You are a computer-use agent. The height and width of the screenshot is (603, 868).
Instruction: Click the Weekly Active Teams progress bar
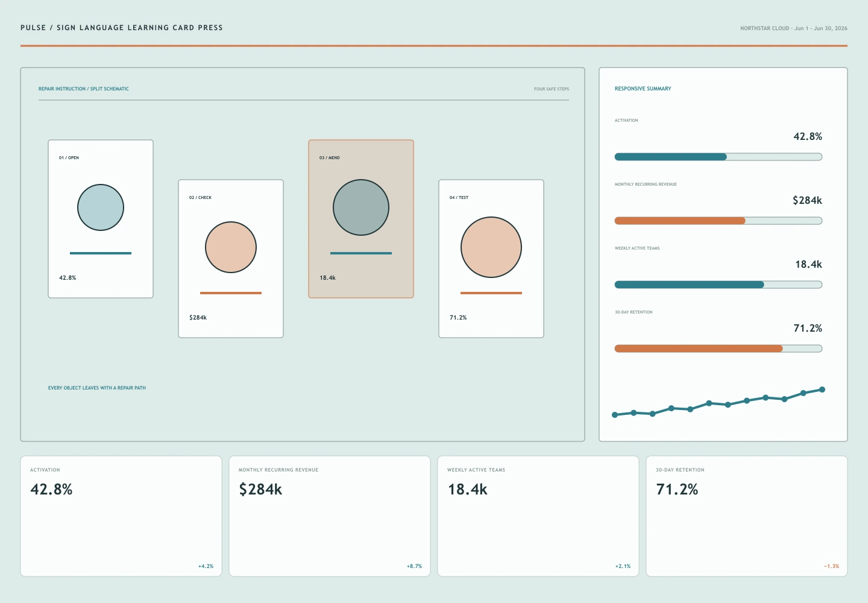[719, 285]
